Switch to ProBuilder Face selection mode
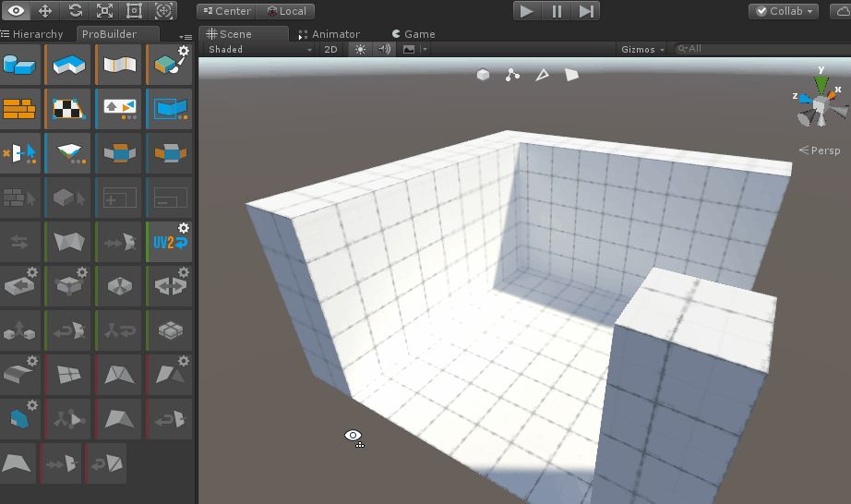851x504 pixels. click(x=571, y=75)
